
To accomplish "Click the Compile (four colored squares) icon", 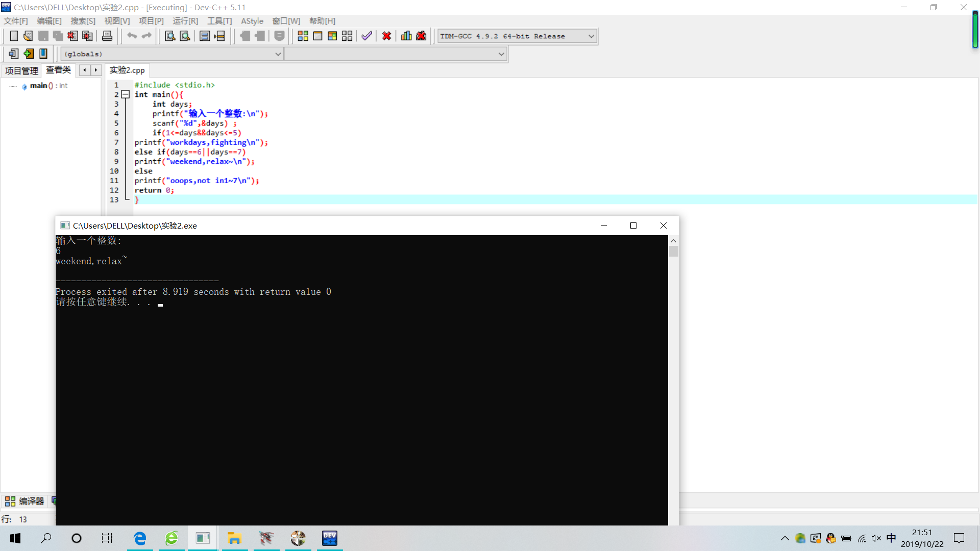I will (x=303, y=36).
